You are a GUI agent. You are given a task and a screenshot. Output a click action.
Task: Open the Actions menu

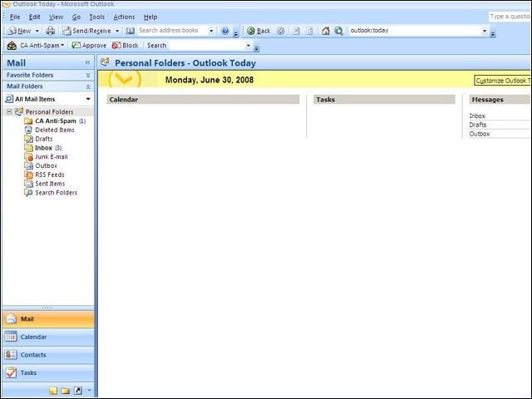124,17
